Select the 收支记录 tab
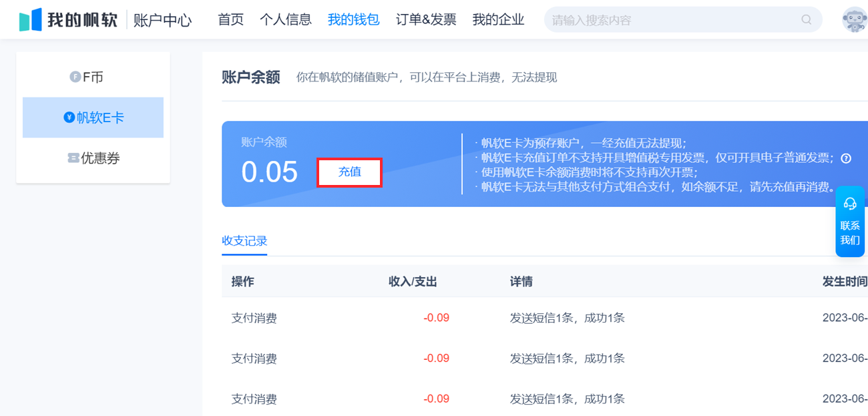The height and width of the screenshot is (416, 868). (x=244, y=241)
